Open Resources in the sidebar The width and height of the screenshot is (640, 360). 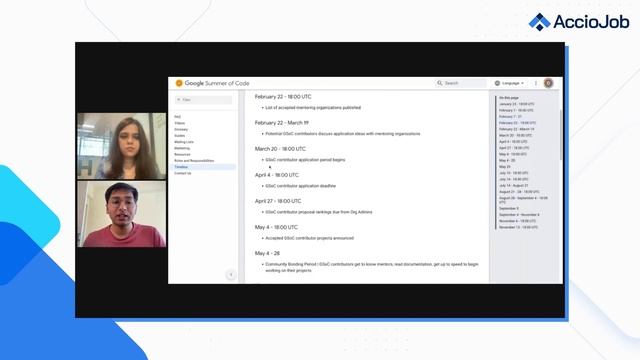pyautogui.click(x=182, y=154)
